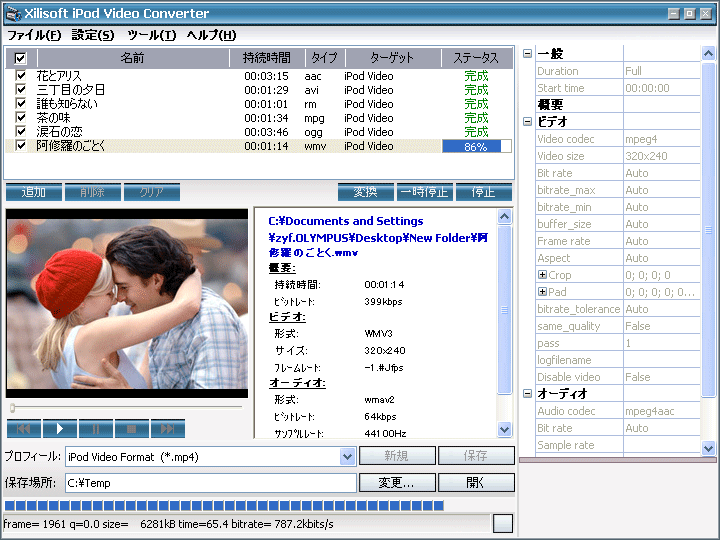Sort by ターゲット column header
The height and width of the screenshot is (540, 720).
click(393, 58)
